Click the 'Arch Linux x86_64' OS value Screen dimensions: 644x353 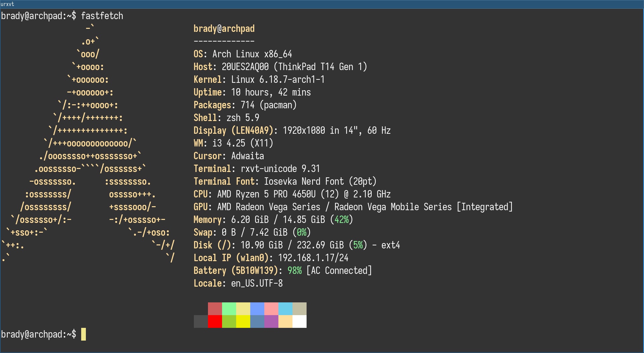pyautogui.click(x=252, y=54)
